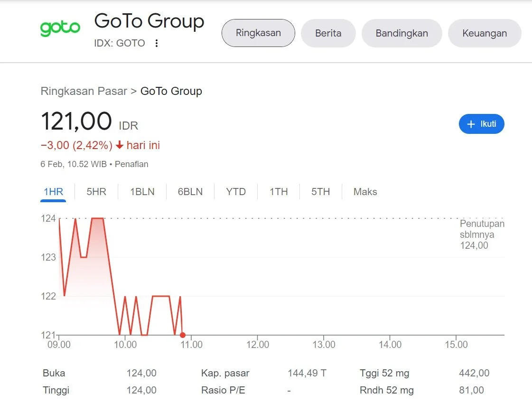Open the Maks chart view
This screenshot has height=403, width=532.
(x=365, y=191)
